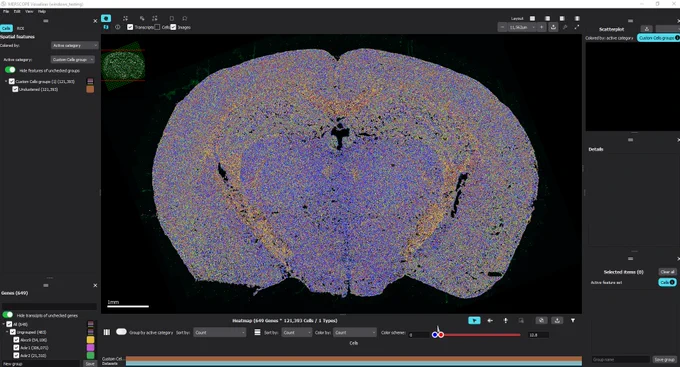This screenshot has height=367, width=680.
Task: Toggle Group by active category switch
Action: point(121,332)
